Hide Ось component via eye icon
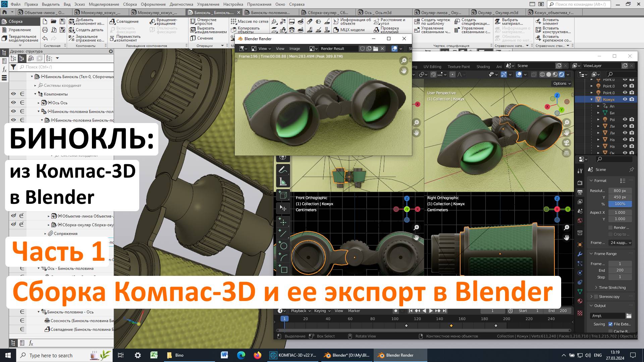The width and height of the screenshot is (644, 362). [x=13, y=103]
